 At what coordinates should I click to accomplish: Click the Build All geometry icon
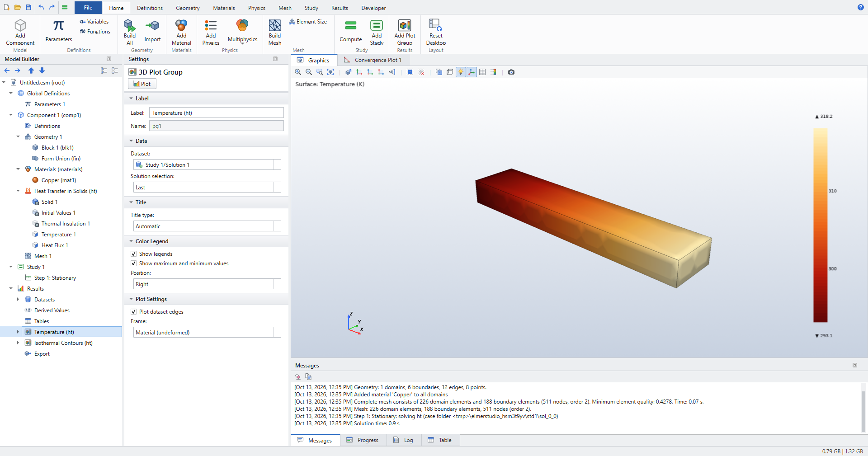click(x=130, y=32)
